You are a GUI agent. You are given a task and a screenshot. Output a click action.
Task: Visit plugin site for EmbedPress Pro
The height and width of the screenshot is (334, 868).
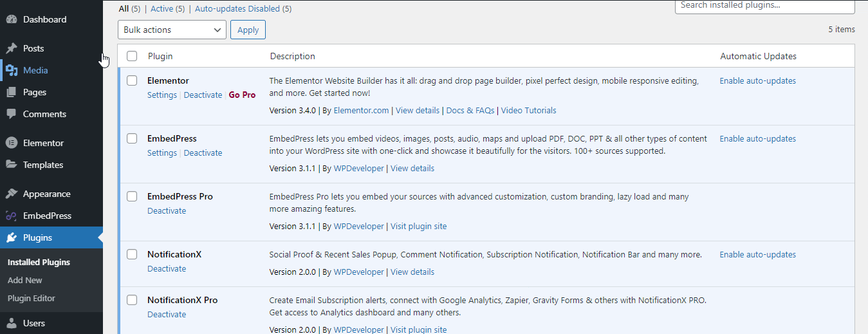pyautogui.click(x=418, y=226)
